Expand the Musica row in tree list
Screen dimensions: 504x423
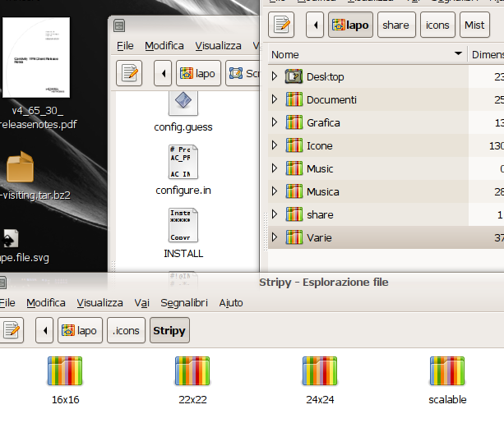274,191
